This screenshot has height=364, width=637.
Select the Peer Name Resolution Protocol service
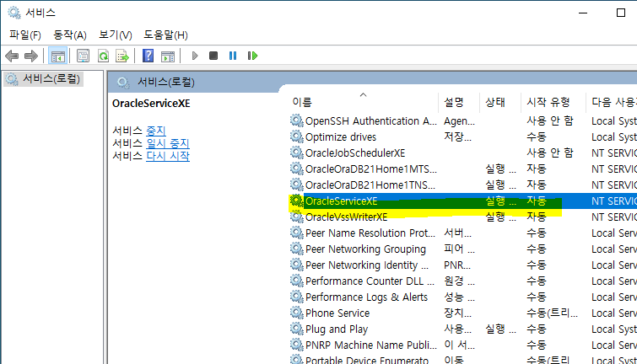pyautogui.click(x=370, y=233)
